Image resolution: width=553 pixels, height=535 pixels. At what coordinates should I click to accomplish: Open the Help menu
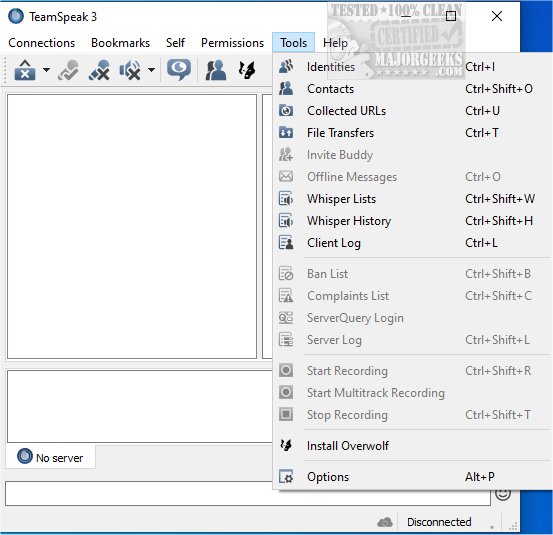click(x=335, y=43)
